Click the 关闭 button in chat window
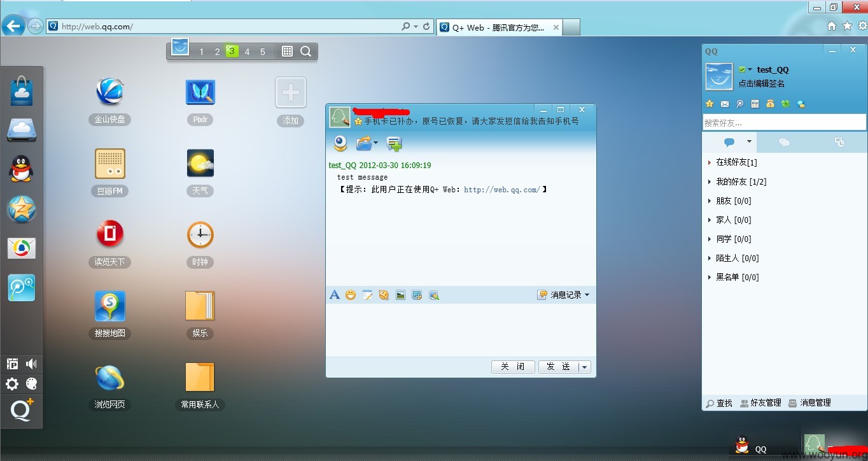This screenshot has height=461, width=868. pyautogui.click(x=513, y=367)
